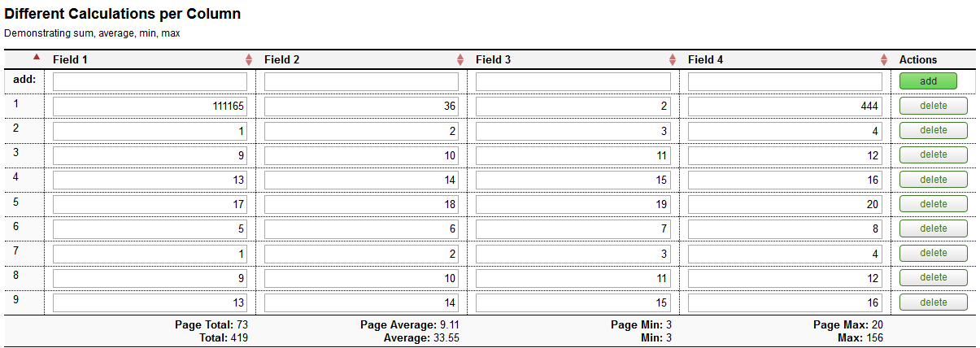Click the red ascending arrow in index column header
The height and width of the screenshot is (348, 980).
click(36, 57)
